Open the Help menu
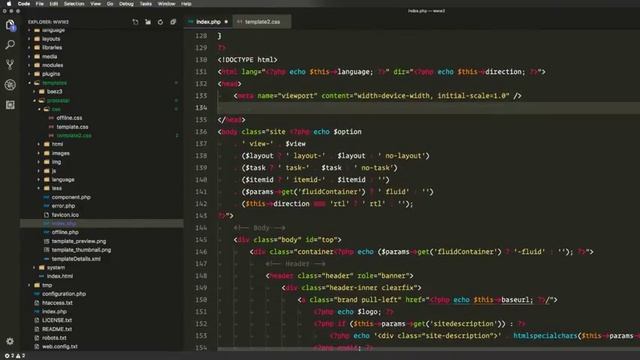 186,4
